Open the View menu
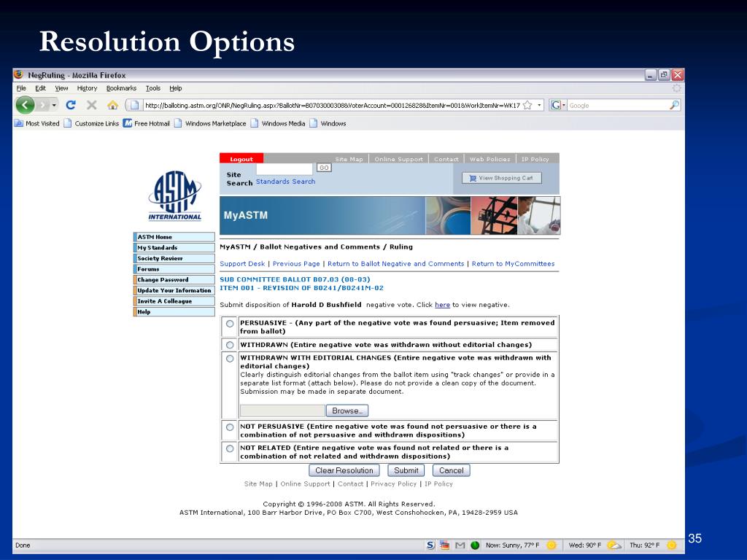747x560 pixels. [61, 88]
